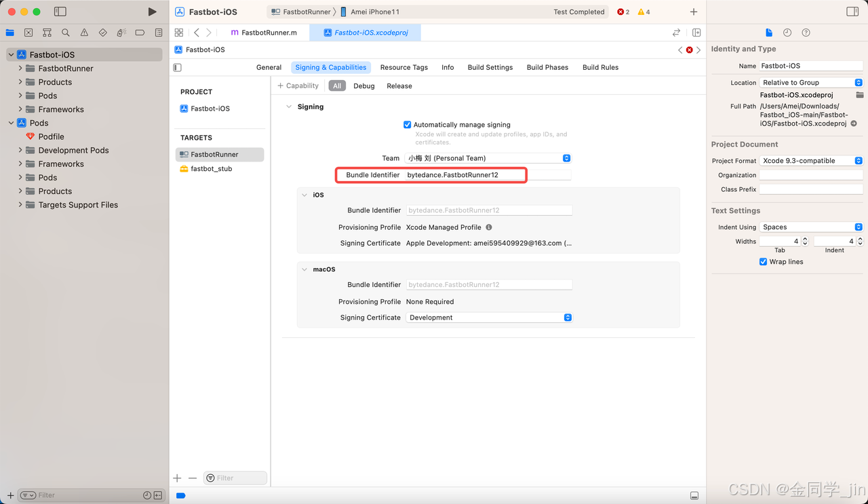Open the Source Control navigator icon
Viewport: 868px width, 504px height.
pyautogui.click(x=28, y=33)
